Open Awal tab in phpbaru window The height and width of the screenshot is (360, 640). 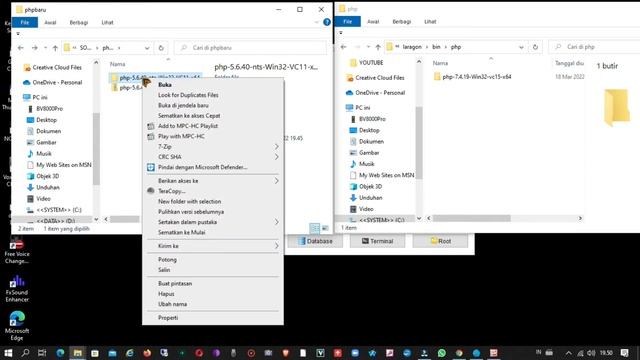click(x=50, y=22)
